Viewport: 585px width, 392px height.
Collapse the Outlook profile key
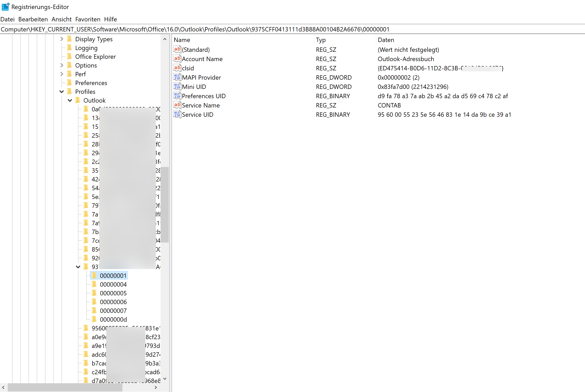click(70, 100)
